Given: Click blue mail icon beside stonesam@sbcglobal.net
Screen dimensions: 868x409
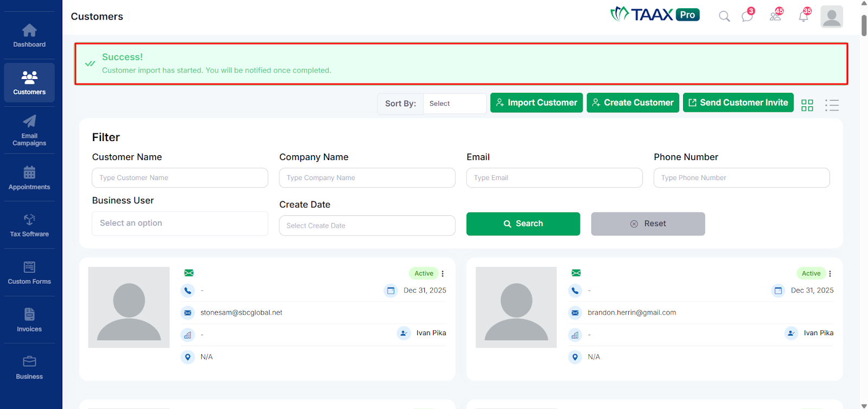Looking at the screenshot, I should point(188,313).
